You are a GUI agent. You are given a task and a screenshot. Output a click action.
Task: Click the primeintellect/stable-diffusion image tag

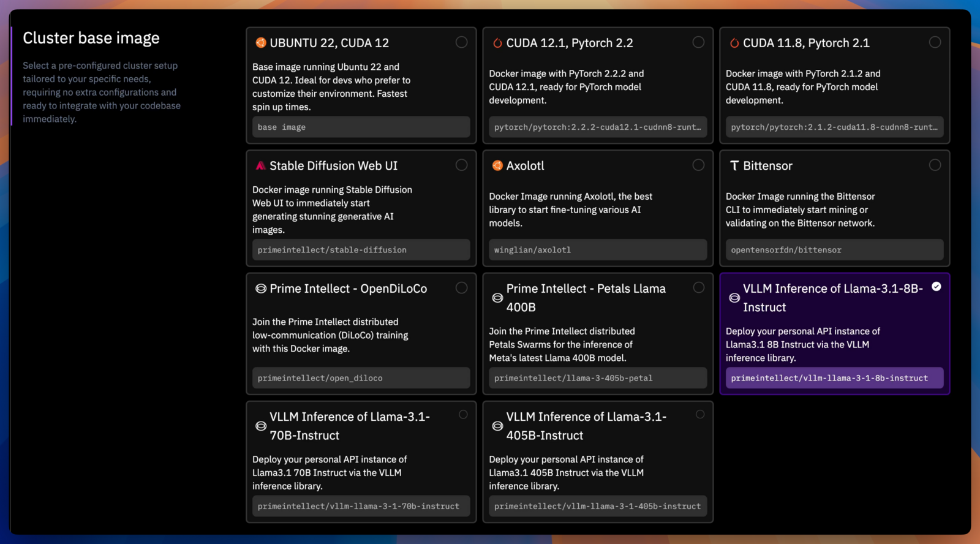361,250
